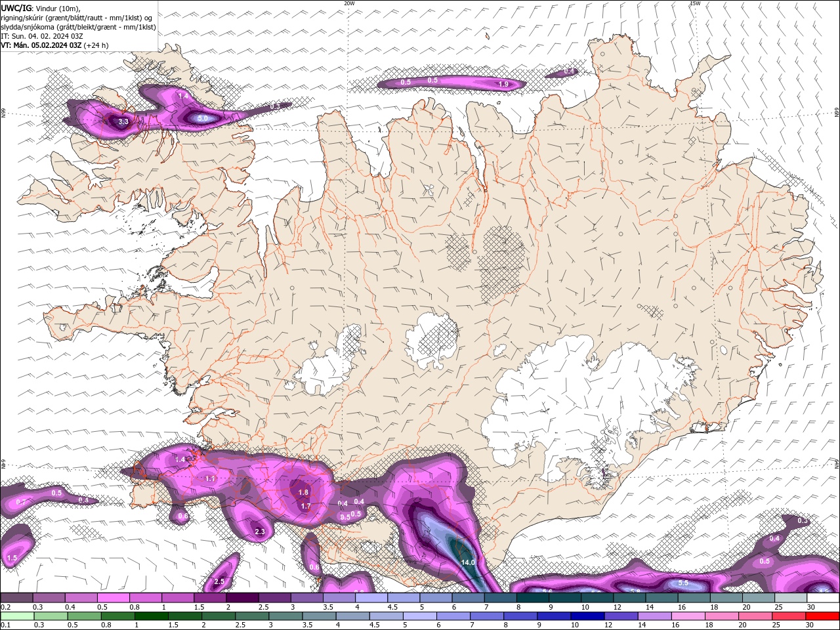840x630 pixels.
Task: Click the '1.5' value near the left edge
Action: point(12,558)
